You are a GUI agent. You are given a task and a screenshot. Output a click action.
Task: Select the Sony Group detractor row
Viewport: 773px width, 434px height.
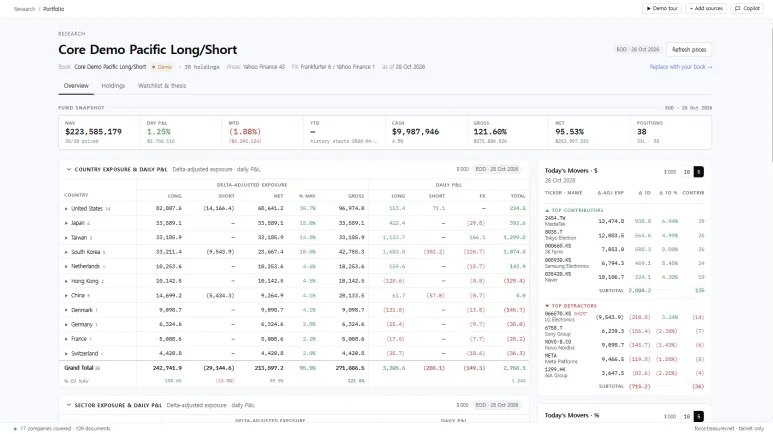coord(625,331)
